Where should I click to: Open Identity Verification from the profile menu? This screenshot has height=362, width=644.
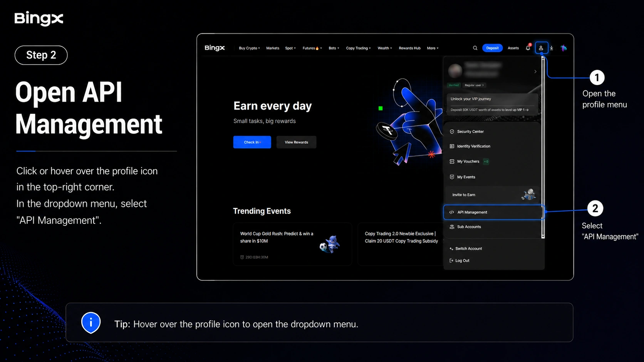point(492,146)
